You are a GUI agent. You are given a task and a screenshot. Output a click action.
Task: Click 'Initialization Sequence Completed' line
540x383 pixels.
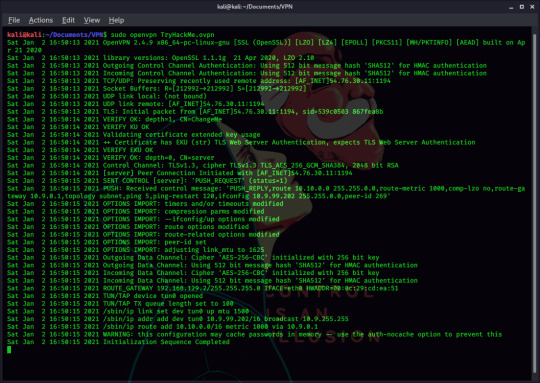point(118,342)
